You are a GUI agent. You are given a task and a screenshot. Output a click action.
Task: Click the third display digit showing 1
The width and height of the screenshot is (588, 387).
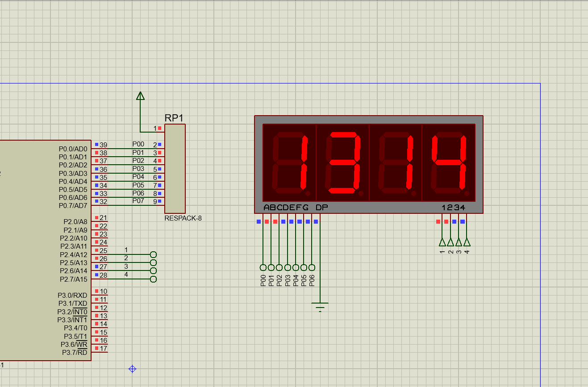tap(396, 162)
